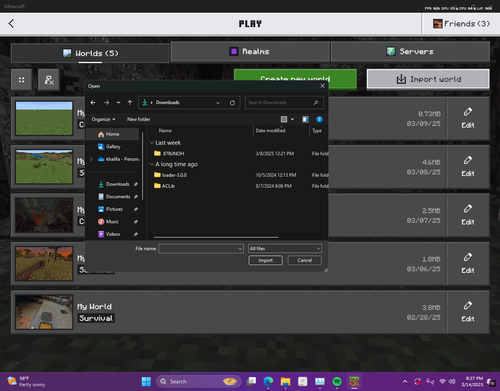This screenshot has height=391, width=500.
Task: Go forward in the Open dialog
Action: pyautogui.click(x=106, y=103)
